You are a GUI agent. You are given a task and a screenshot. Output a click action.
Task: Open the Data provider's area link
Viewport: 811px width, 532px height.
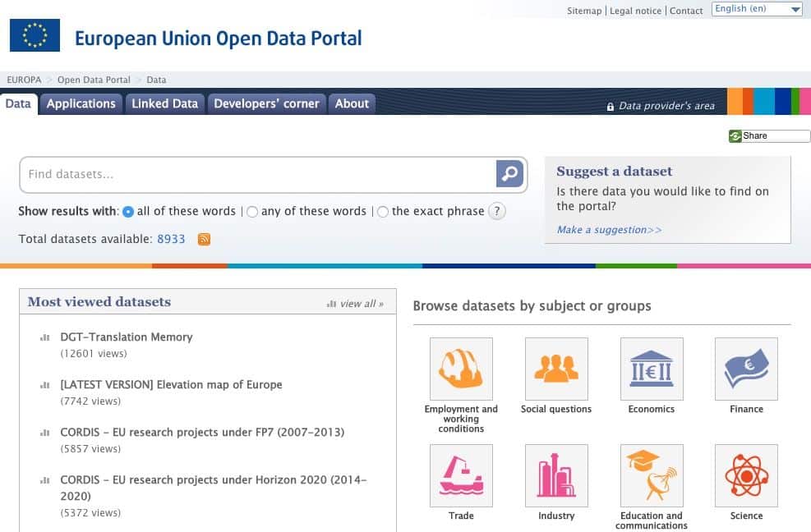point(666,106)
